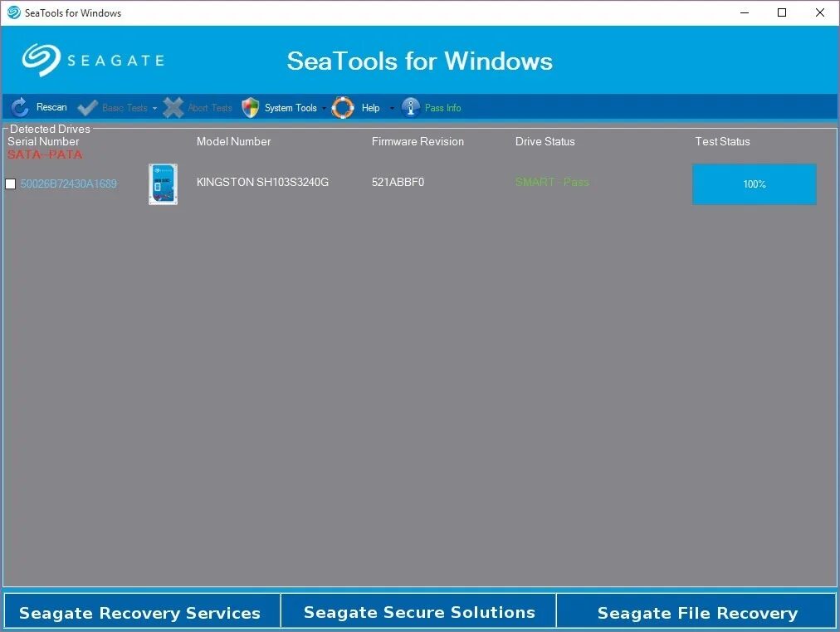Click the Rescan refresh arrow icon
The height and width of the screenshot is (632, 840).
tap(20, 108)
